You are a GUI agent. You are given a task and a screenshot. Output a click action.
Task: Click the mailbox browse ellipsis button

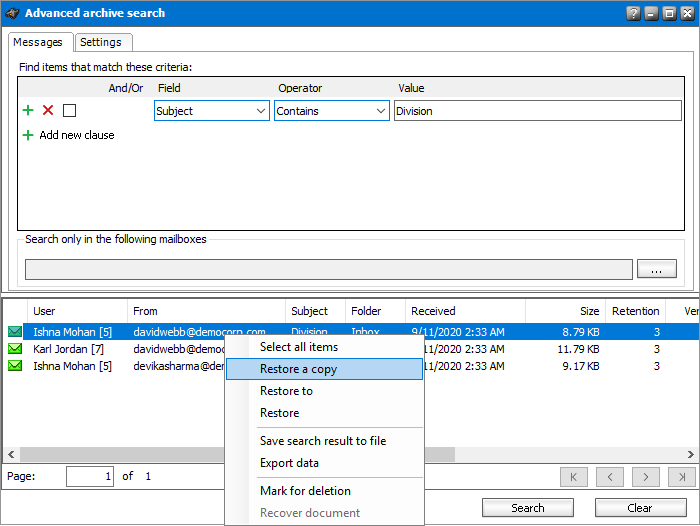point(657,269)
